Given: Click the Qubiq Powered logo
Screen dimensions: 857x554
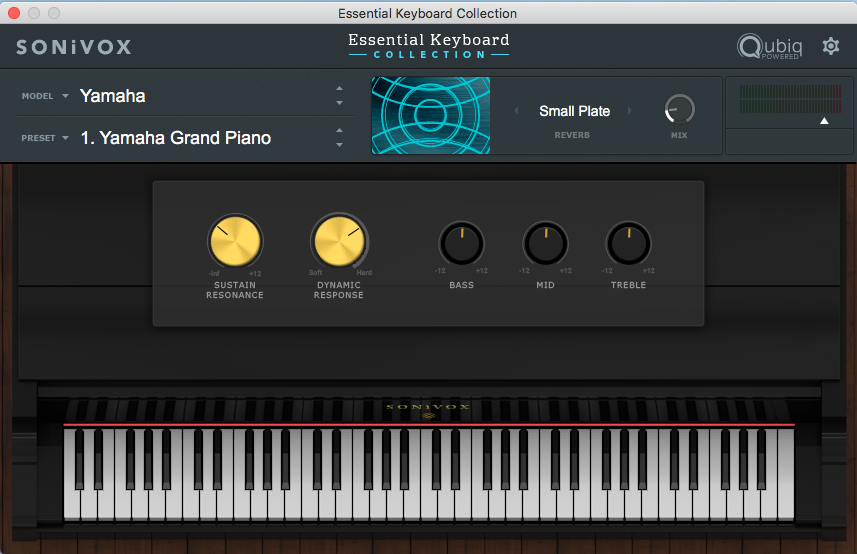Looking at the screenshot, I should (x=769, y=47).
